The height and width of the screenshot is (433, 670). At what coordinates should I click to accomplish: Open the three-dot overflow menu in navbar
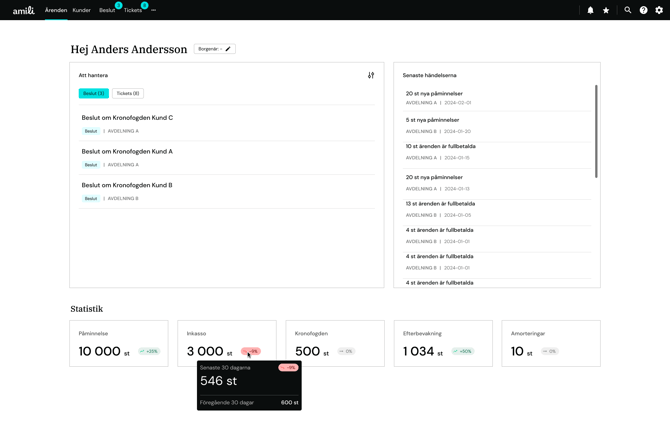pos(153,10)
